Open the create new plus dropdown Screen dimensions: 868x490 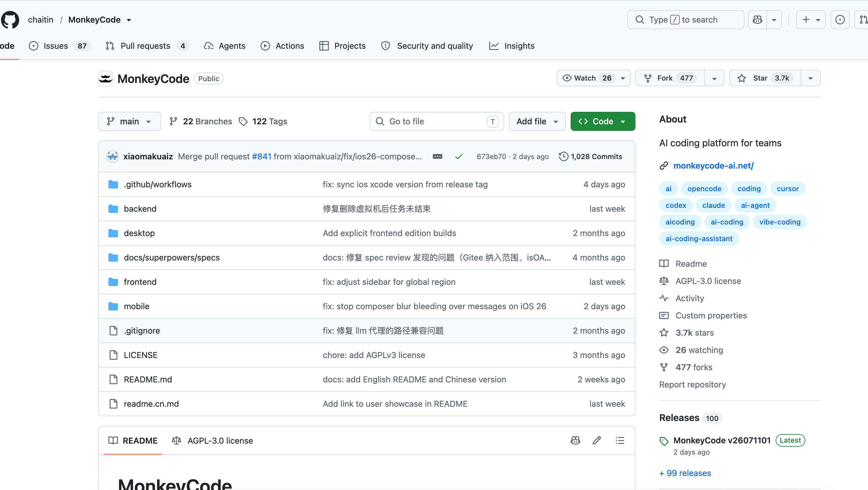(x=811, y=20)
